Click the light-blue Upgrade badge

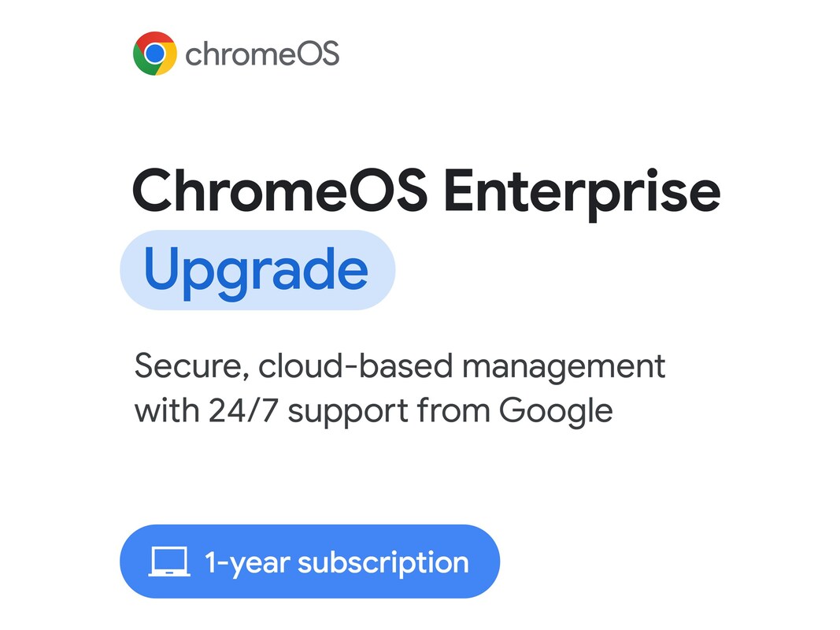(257, 270)
